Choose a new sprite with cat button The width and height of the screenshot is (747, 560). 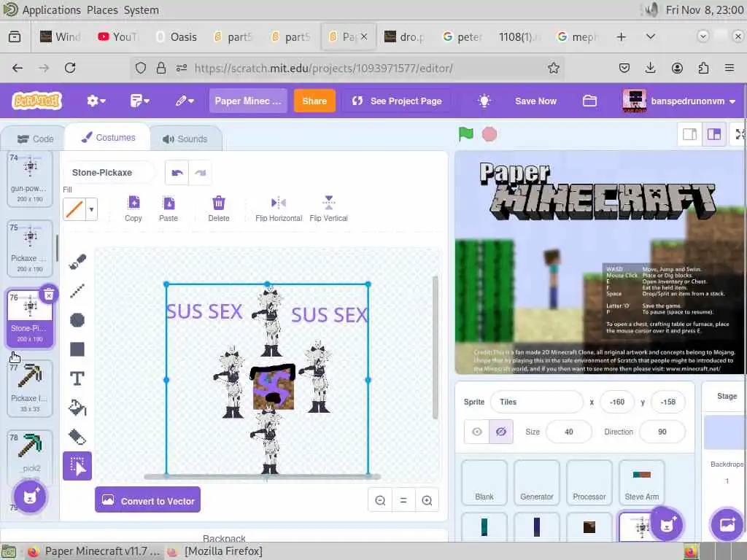pos(667,524)
